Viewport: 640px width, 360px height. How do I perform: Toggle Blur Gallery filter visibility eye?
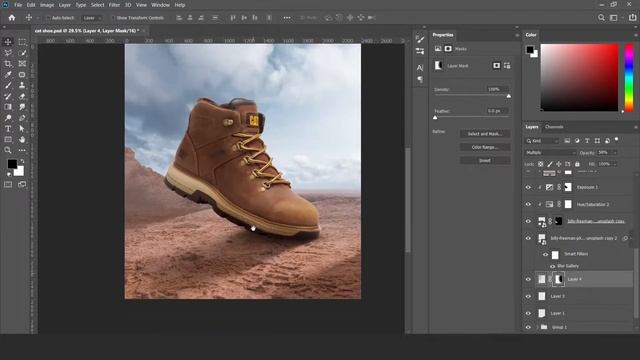pyautogui.click(x=552, y=266)
